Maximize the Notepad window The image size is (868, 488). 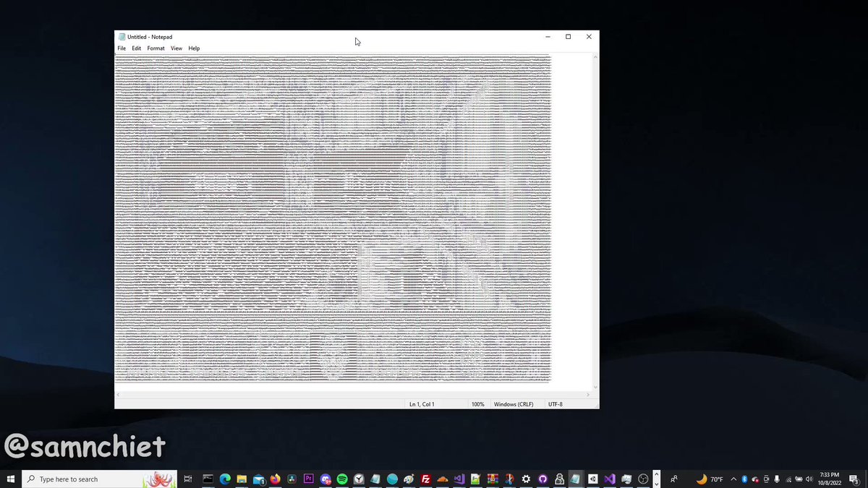pyautogui.click(x=569, y=37)
